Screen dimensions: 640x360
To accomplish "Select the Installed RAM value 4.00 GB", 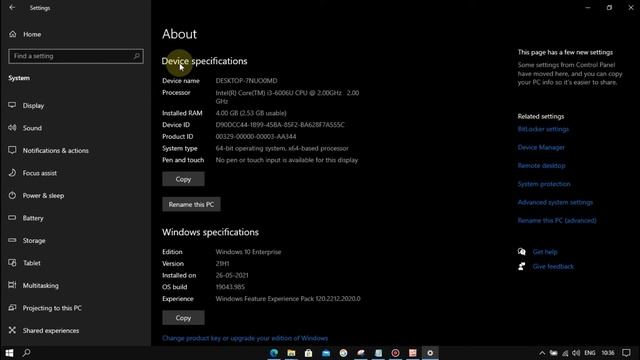I will tap(251, 113).
